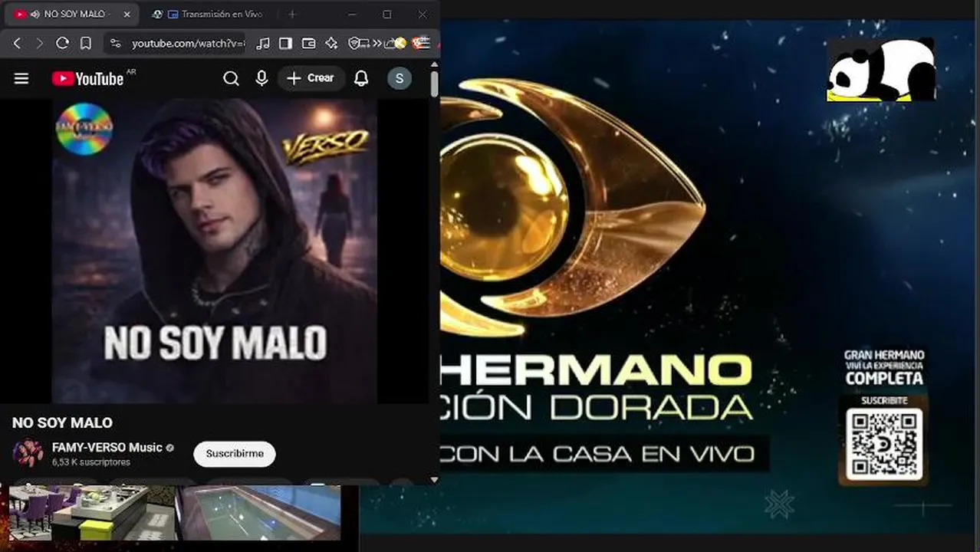980x552 pixels.
Task: Open the browser wallet icon
Action: tap(308, 44)
